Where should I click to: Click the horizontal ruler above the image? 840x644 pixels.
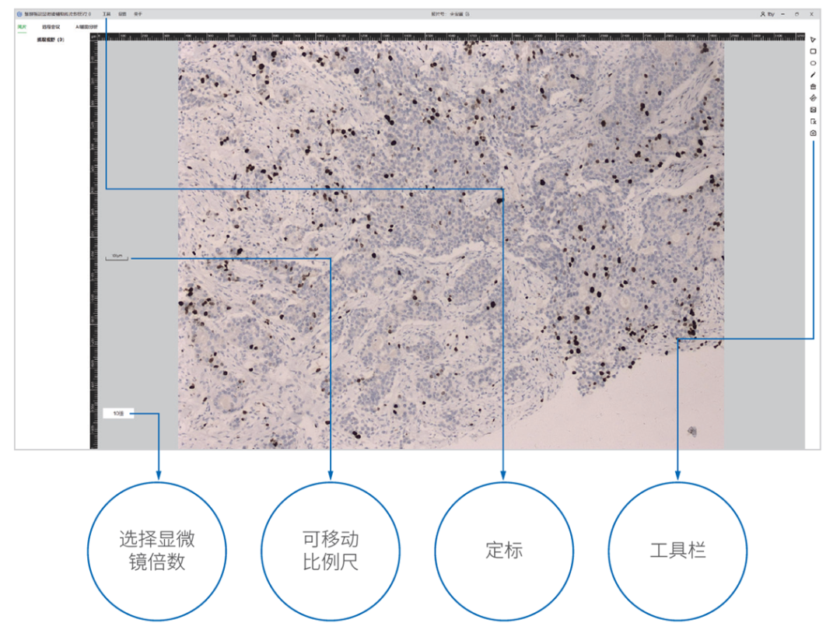[451, 36]
